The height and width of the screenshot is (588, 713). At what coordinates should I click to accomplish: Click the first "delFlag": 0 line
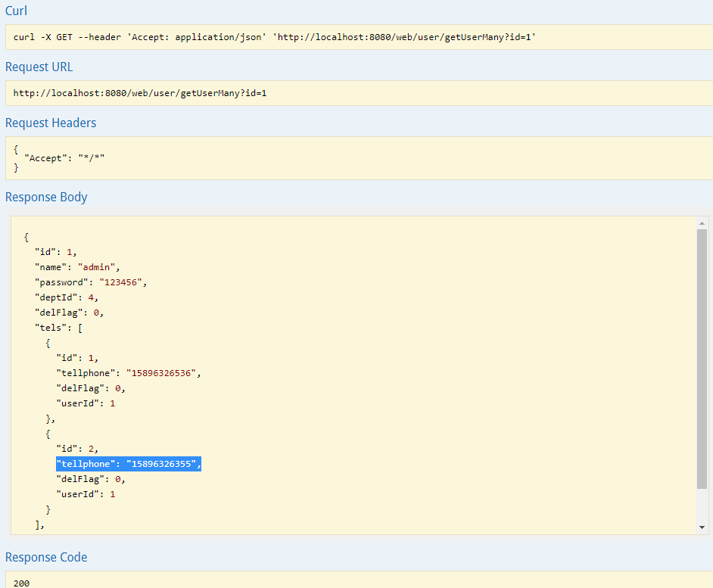(x=69, y=313)
